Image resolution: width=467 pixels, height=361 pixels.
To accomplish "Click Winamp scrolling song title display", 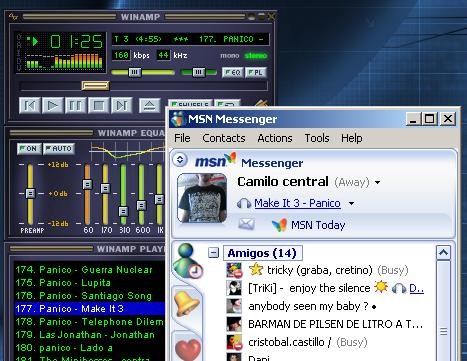I will click(x=190, y=39).
